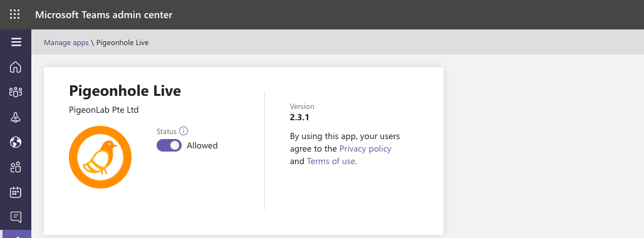Screen dimensions: 644x238
Task: Go to Home dashboard icon
Action: point(16,67)
